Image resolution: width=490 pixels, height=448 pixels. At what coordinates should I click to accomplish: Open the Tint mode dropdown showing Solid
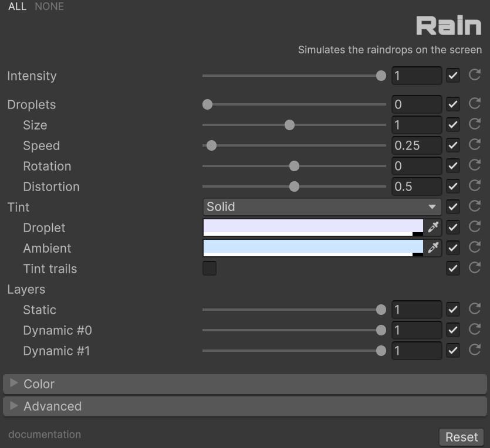click(x=322, y=207)
